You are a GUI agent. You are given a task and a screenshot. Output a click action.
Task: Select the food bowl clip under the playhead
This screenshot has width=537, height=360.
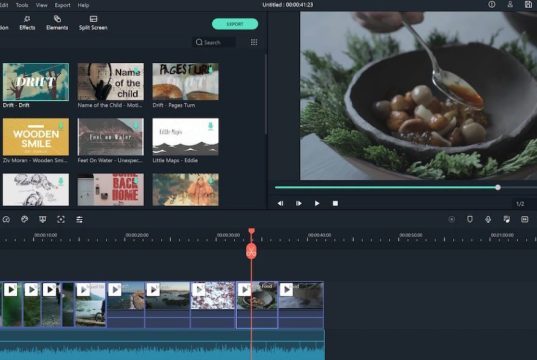[x=257, y=305]
